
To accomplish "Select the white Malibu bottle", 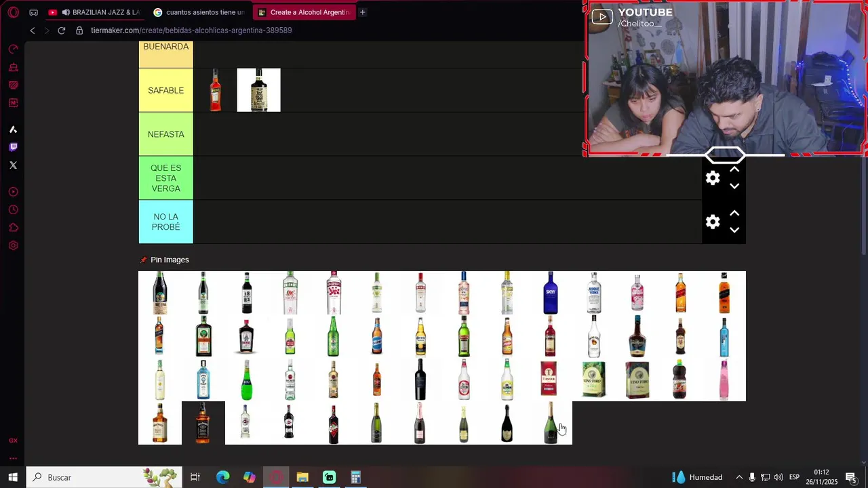I will pos(594,336).
